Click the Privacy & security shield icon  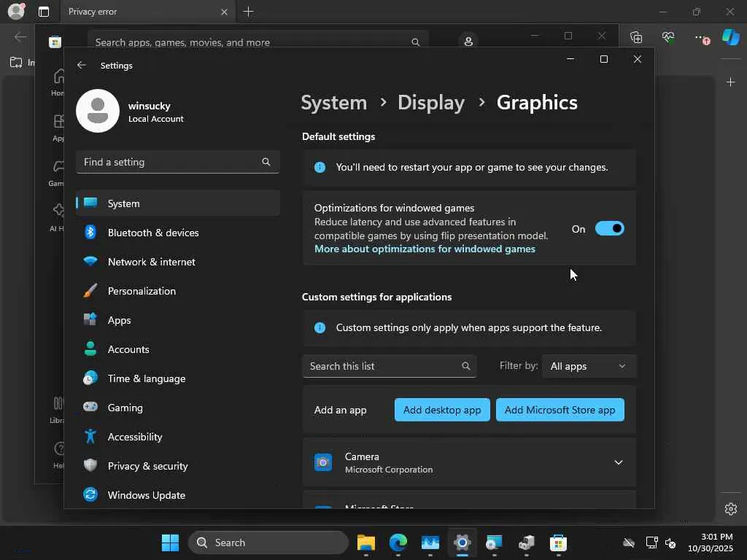(90, 466)
